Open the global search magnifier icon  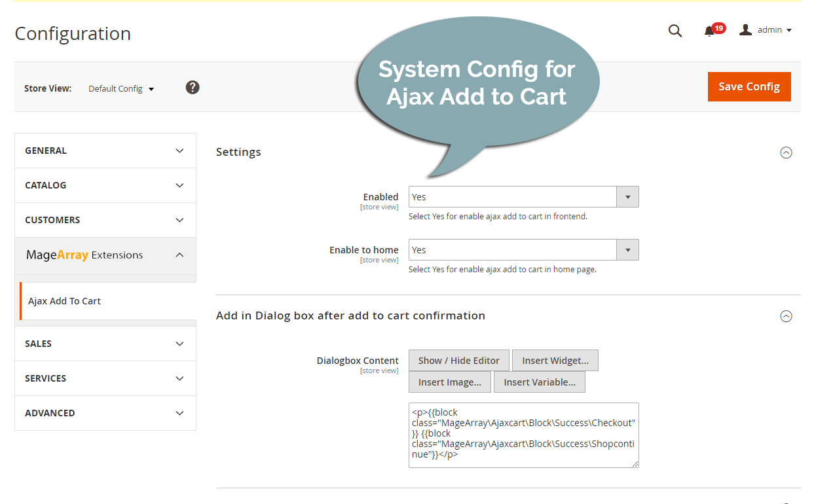click(675, 31)
